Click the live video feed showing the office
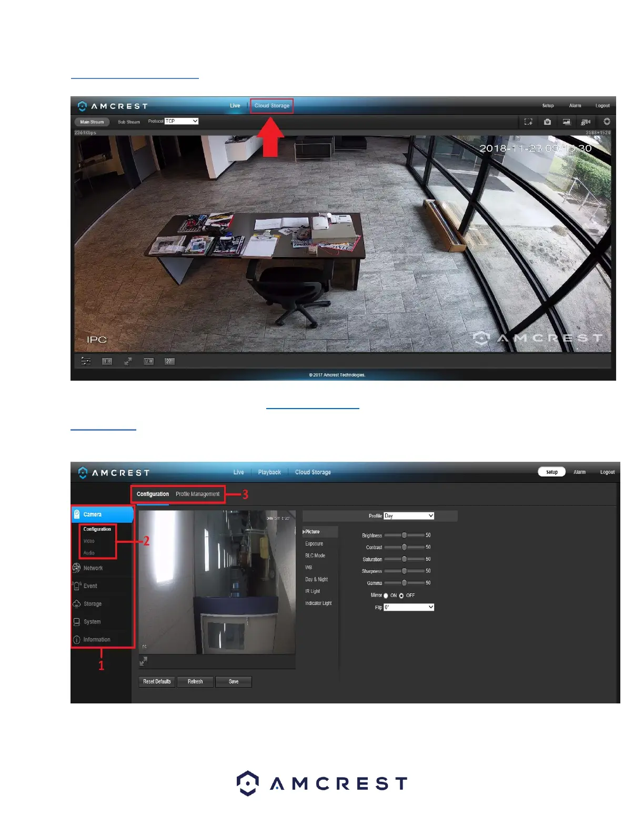Image resolution: width=644 pixels, height=834 pixels. pyautogui.click(x=343, y=244)
